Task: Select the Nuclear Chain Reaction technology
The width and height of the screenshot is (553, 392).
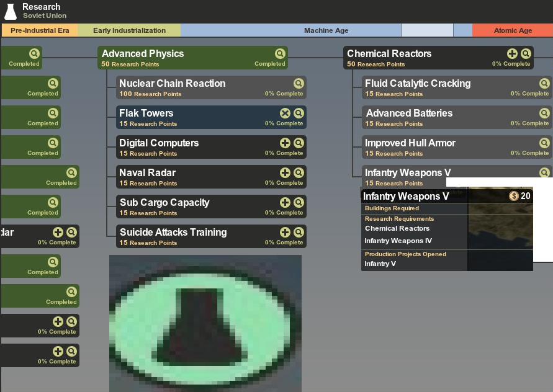Action: 172,83
